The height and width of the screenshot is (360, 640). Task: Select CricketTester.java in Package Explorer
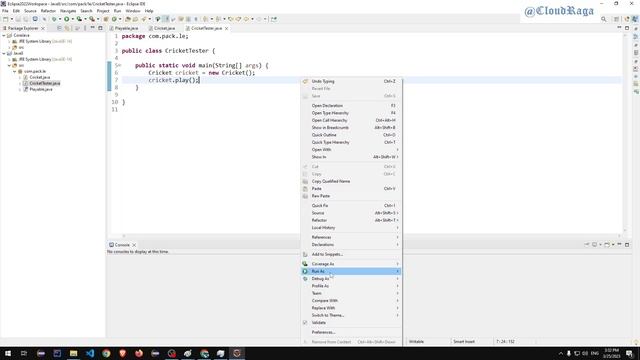pos(44,83)
